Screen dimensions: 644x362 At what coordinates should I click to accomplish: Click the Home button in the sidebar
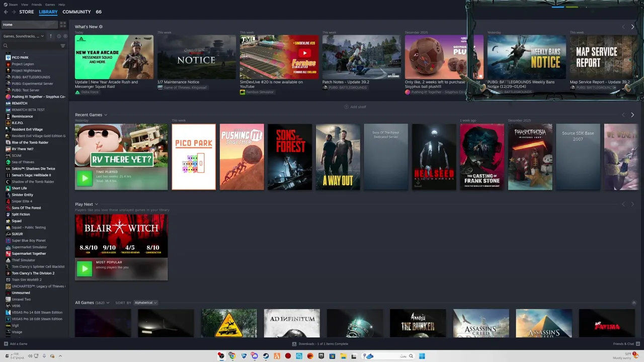click(x=29, y=24)
